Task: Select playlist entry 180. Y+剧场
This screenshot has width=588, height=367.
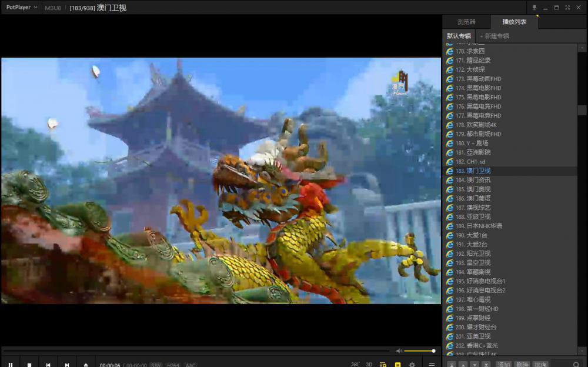Action: click(x=511, y=143)
